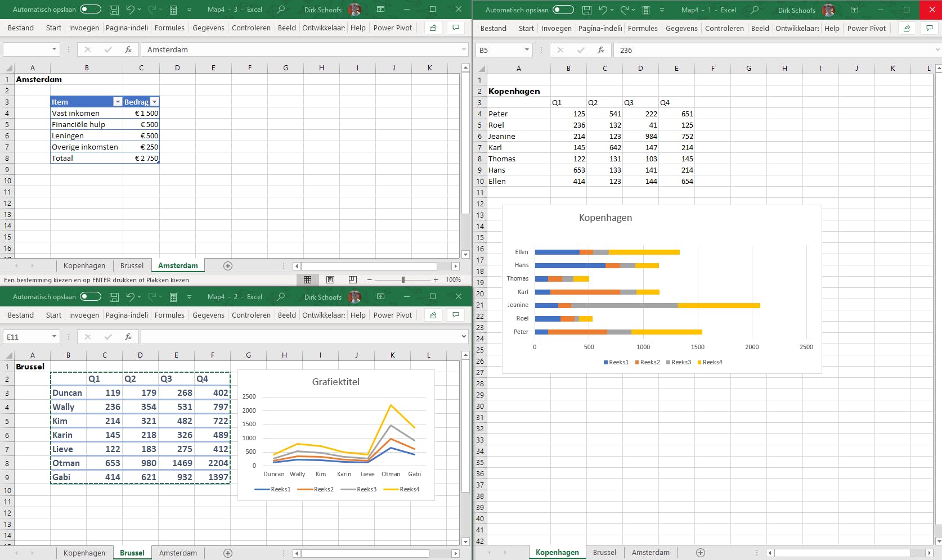Switch to Brussel sheet in Map4 - 1
The height and width of the screenshot is (560, 942).
tap(604, 553)
